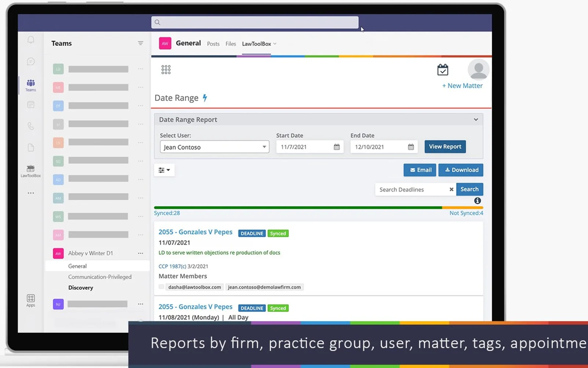
Task: Open the filter settings dropdown
Action: pyautogui.click(x=164, y=170)
